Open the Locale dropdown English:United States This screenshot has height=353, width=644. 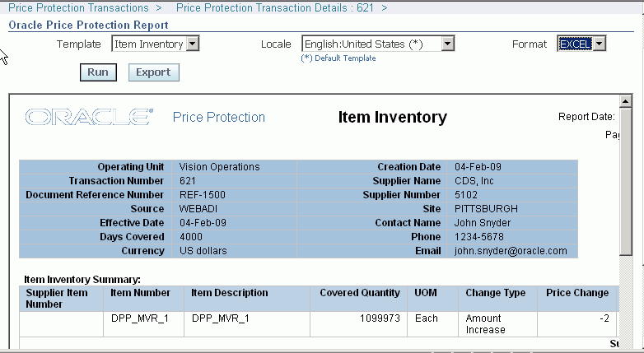(378, 44)
